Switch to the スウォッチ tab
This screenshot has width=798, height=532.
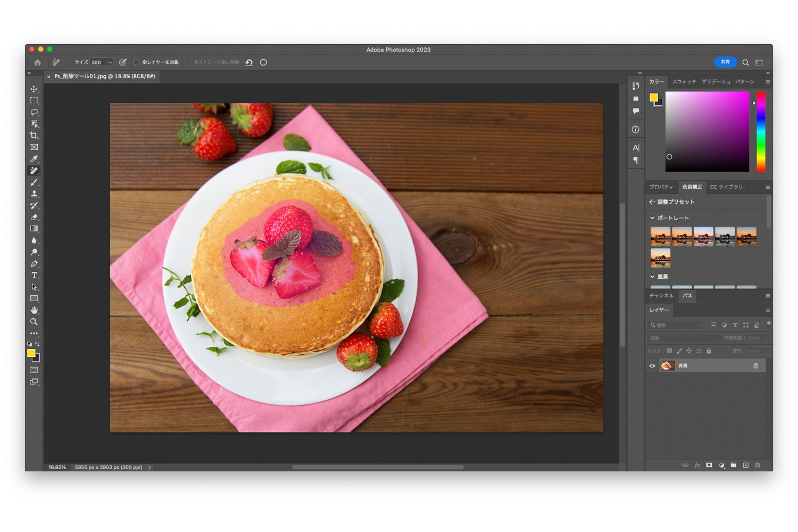coord(684,82)
